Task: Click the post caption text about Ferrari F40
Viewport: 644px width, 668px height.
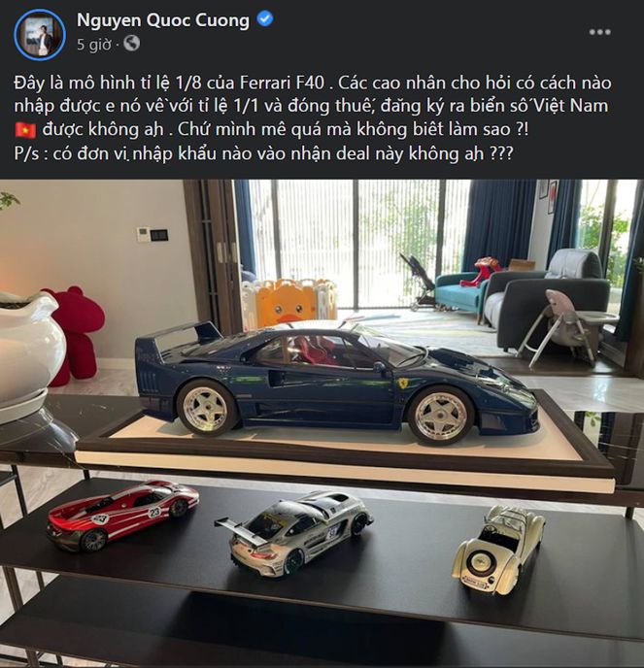Action: 314,118
